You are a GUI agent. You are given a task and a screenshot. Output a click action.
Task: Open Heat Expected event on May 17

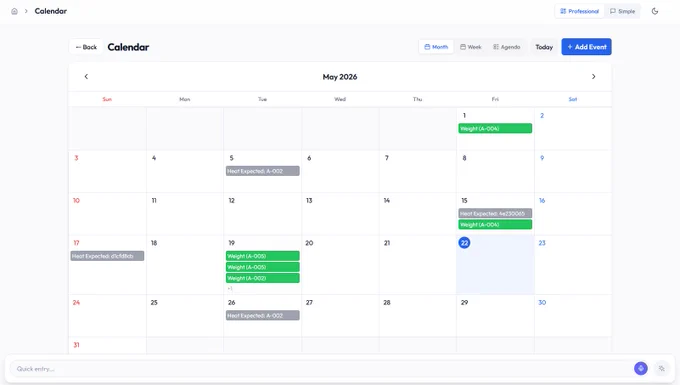click(107, 256)
